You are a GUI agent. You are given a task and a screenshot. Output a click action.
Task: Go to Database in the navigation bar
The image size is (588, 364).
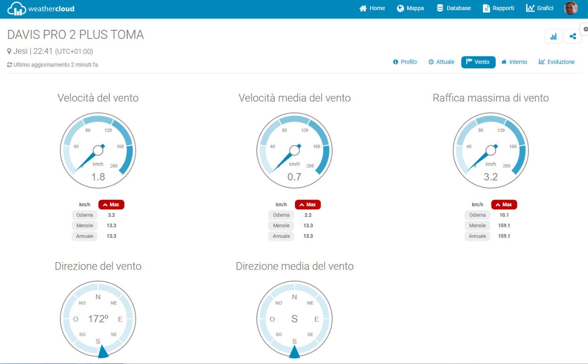[x=453, y=8]
